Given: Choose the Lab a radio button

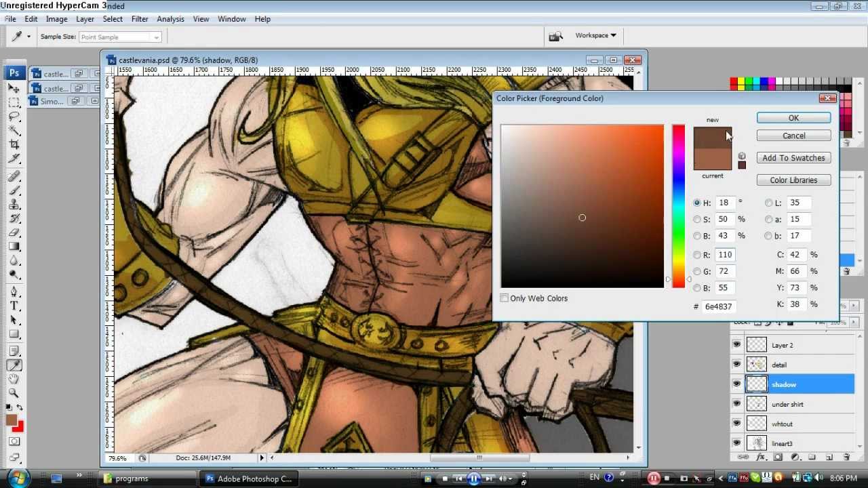Looking at the screenshot, I should (x=768, y=220).
